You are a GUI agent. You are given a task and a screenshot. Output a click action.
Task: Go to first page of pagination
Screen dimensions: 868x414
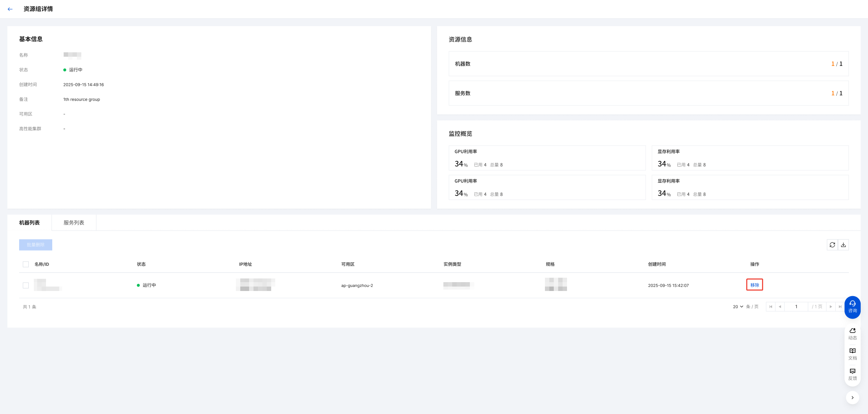coord(770,307)
